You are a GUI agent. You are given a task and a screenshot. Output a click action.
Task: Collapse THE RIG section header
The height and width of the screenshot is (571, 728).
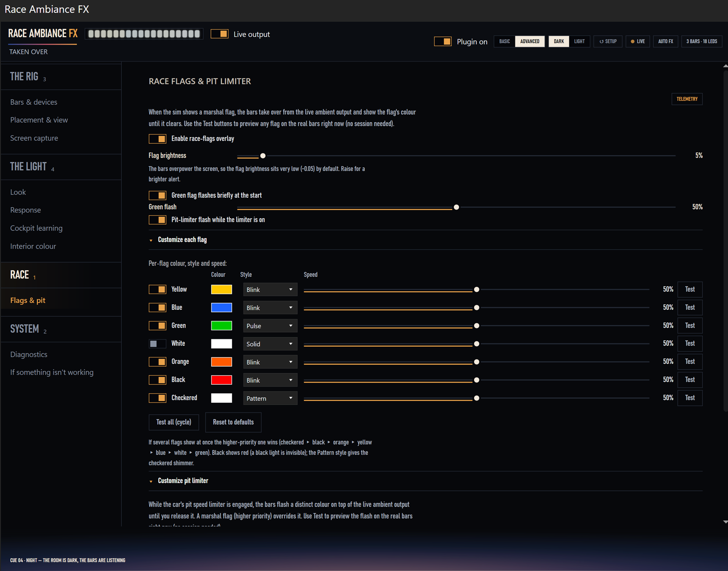pos(61,77)
